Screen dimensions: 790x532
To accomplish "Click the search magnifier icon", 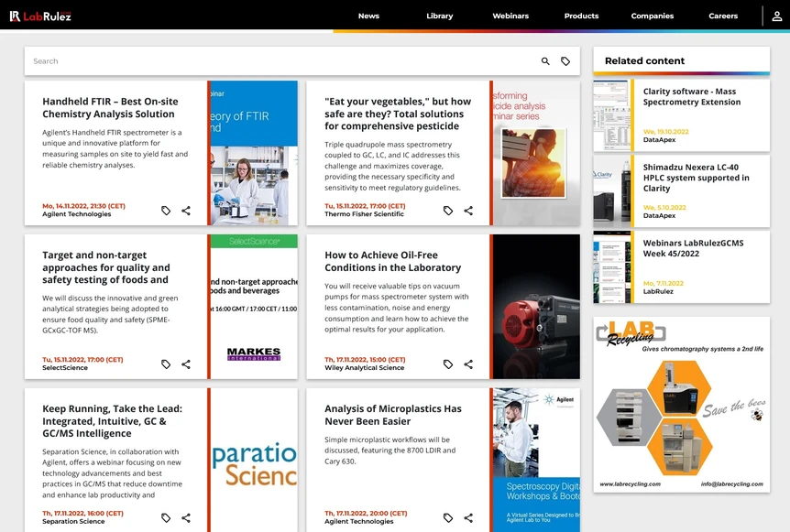I will point(545,61).
